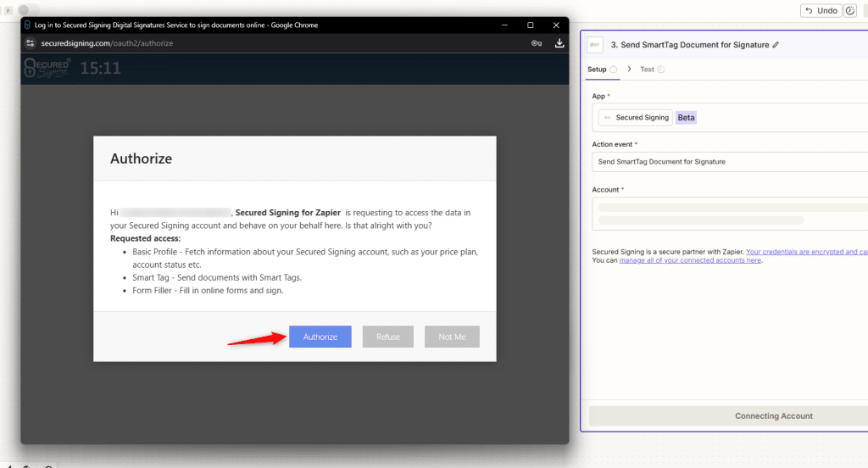Switch to the Setup tab
Image resolution: width=868 pixels, height=468 pixels.
[x=603, y=70]
